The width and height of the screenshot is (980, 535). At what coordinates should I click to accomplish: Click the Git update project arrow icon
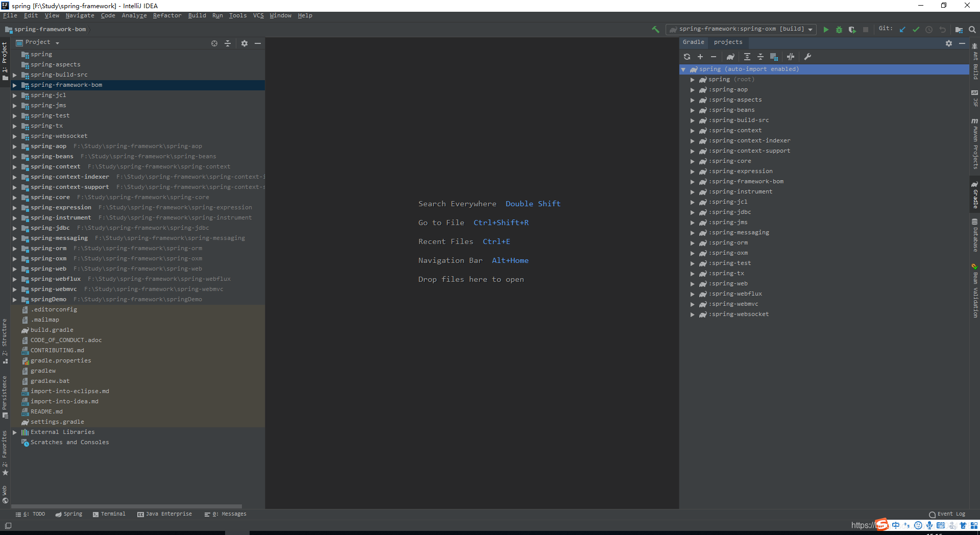click(x=902, y=30)
